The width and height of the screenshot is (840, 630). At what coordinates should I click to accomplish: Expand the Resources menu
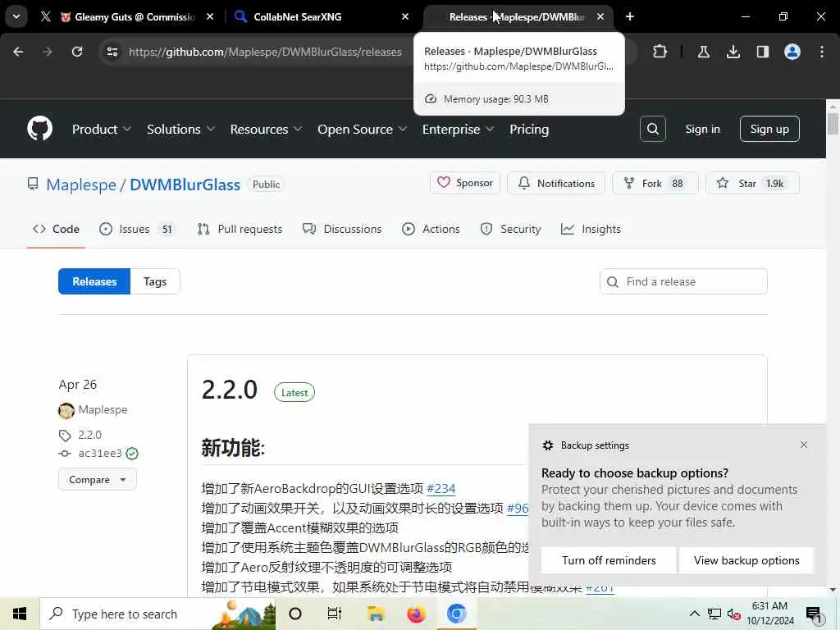coord(266,129)
